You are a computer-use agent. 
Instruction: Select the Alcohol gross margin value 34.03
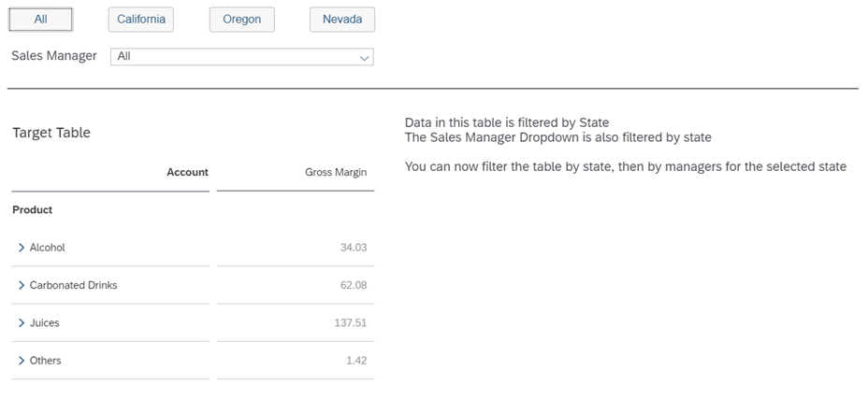pos(353,248)
